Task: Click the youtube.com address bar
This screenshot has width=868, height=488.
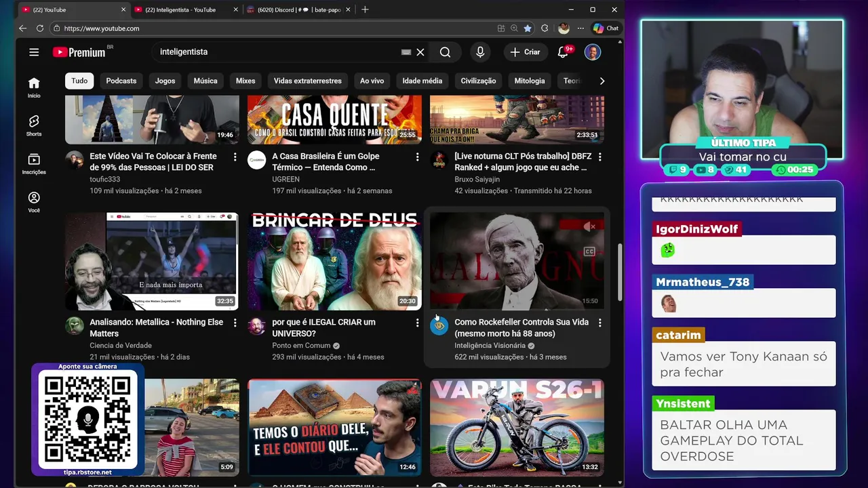Action: point(271,28)
